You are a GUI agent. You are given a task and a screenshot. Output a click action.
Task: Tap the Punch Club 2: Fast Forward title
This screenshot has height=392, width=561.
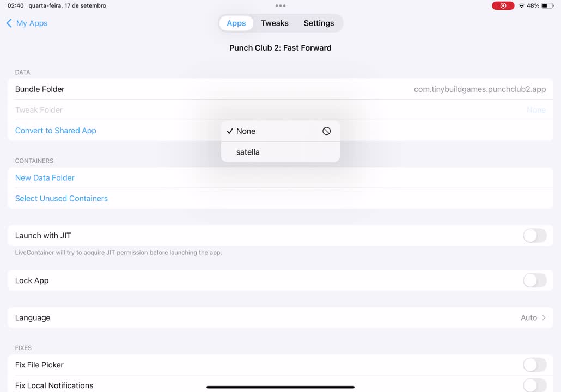[280, 48]
